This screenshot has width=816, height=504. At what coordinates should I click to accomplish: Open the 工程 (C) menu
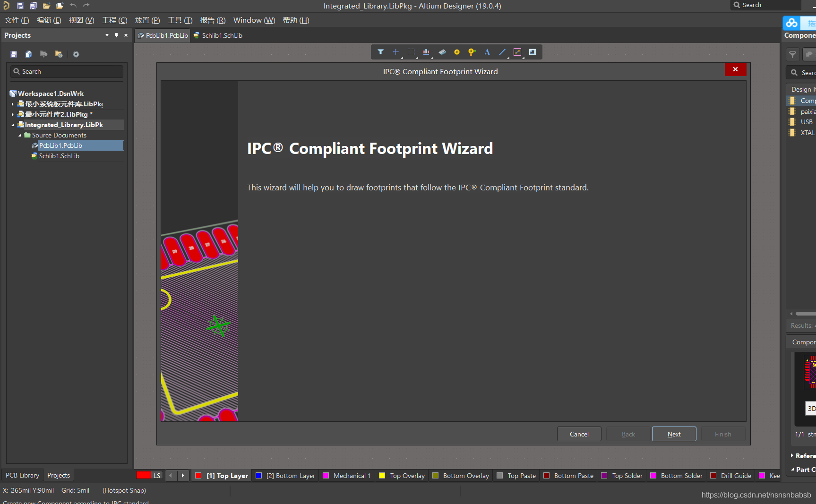point(115,20)
